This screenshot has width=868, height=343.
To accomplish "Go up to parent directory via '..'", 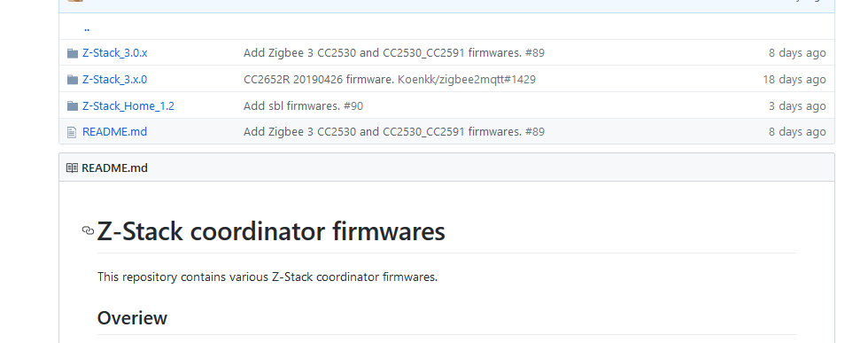I will [87, 27].
